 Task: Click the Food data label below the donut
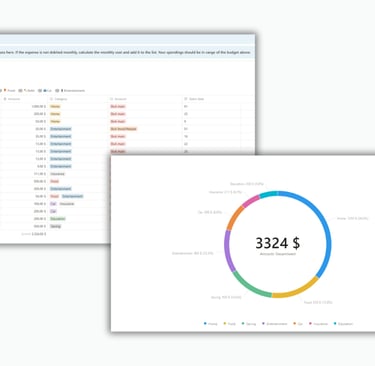point(318,302)
